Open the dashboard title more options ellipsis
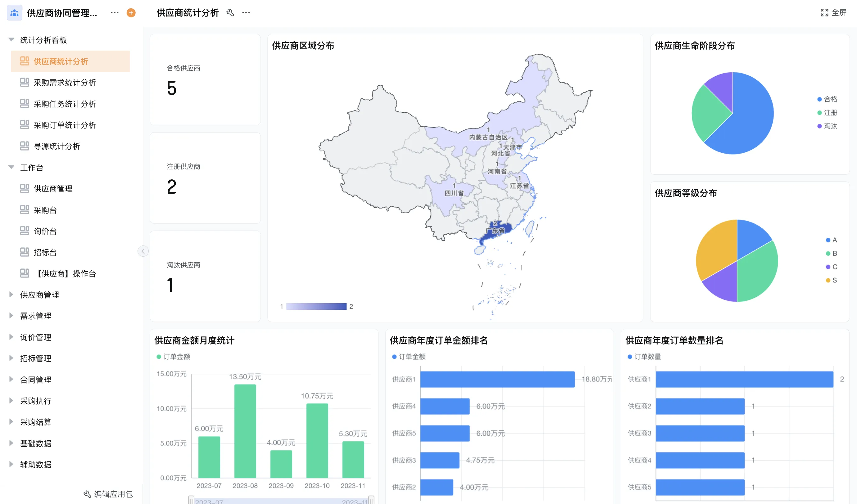The width and height of the screenshot is (857, 504). pos(246,13)
